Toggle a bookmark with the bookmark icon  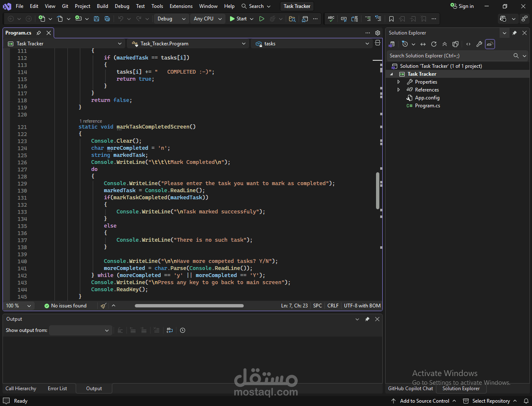(391, 19)
